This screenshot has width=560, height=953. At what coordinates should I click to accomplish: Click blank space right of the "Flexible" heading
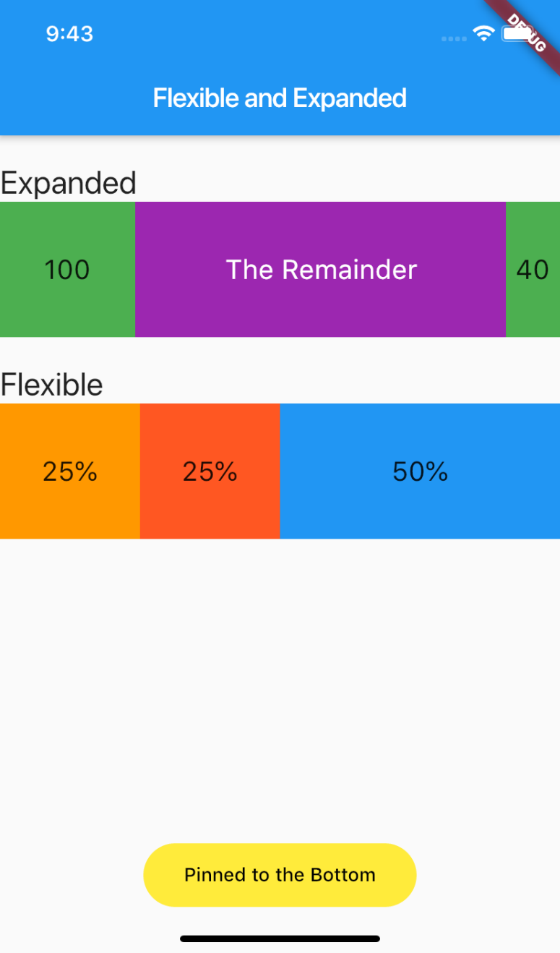[x=332, y=385]
